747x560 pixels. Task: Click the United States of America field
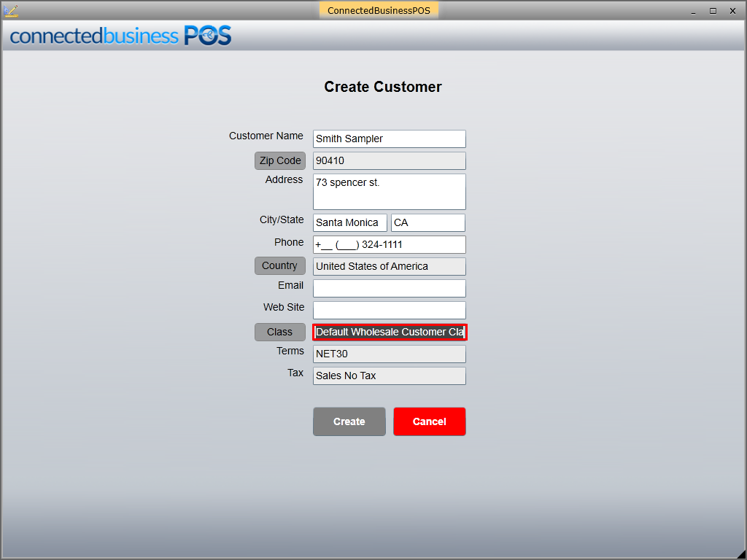point(390,266)
